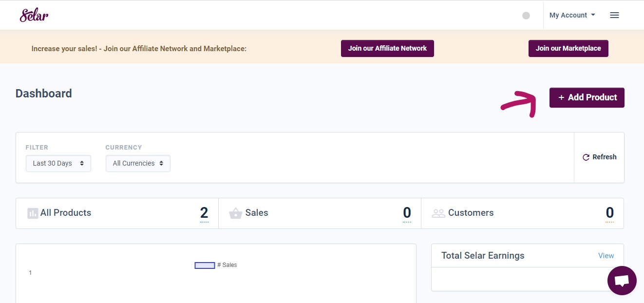Click the # Sales legend color swatch
Viewport: 644px width, 303px height.
tap(205, 265)
